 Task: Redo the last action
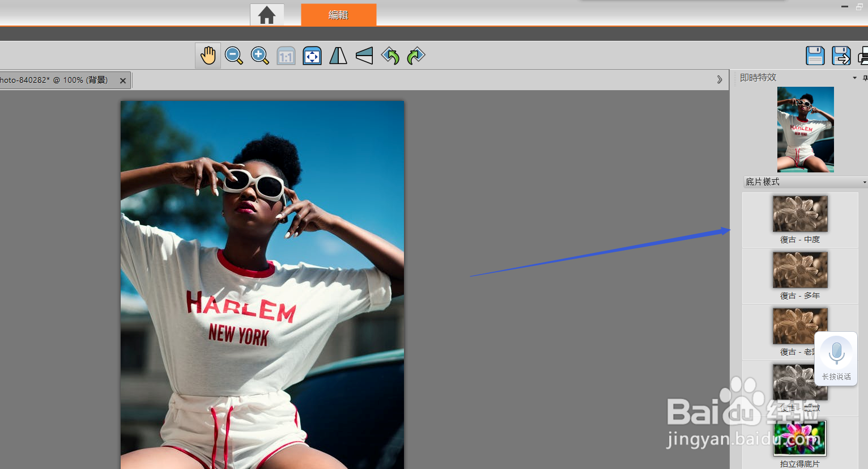click(x=416, y=56)
